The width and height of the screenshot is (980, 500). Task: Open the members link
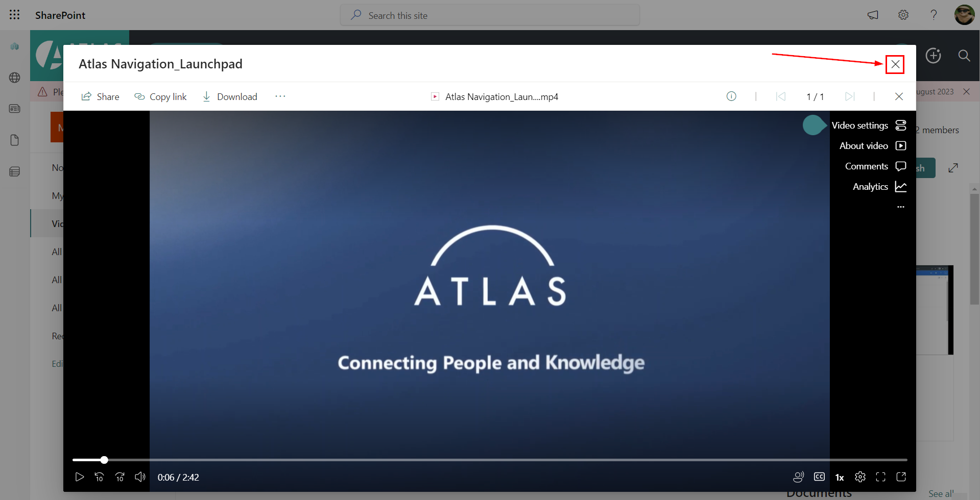938,130
